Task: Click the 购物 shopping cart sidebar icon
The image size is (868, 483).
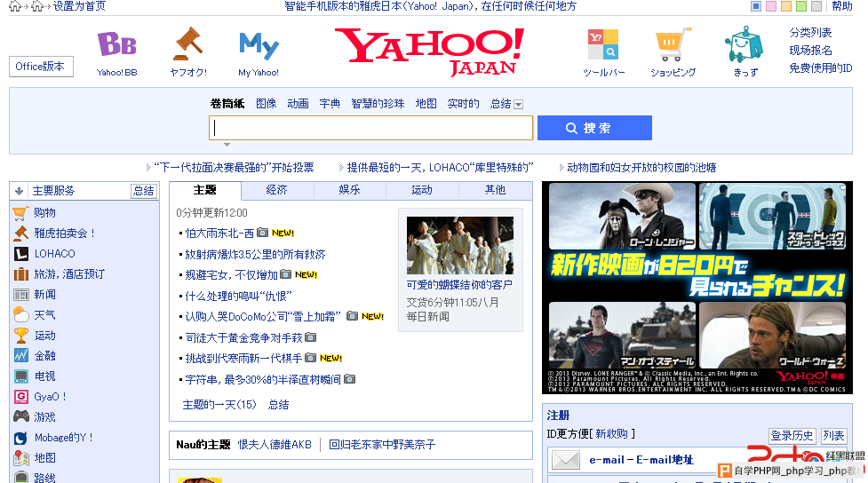Action: click(x=20, y=213)
